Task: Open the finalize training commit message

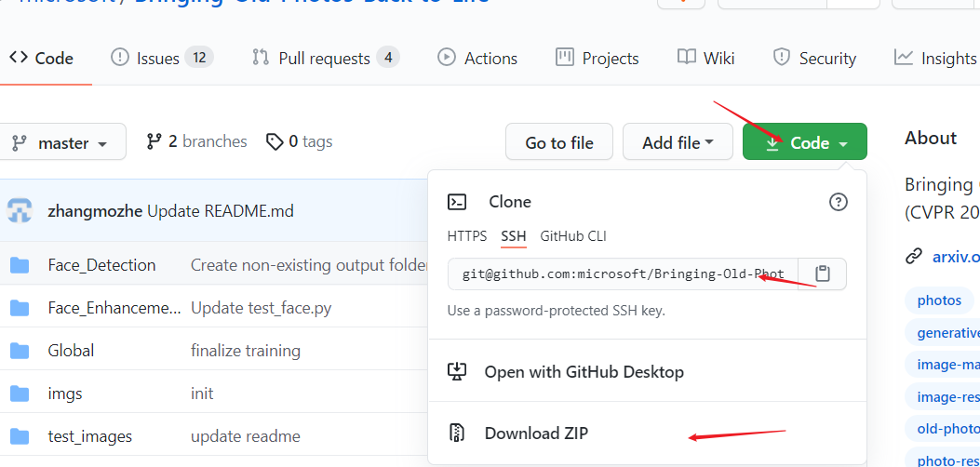Action: coord(246,351)
